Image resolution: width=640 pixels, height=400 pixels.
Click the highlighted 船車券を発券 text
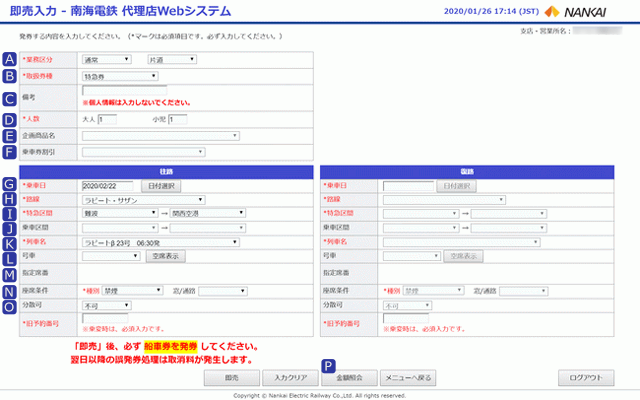pyautogui.click(x=171, y=347)
